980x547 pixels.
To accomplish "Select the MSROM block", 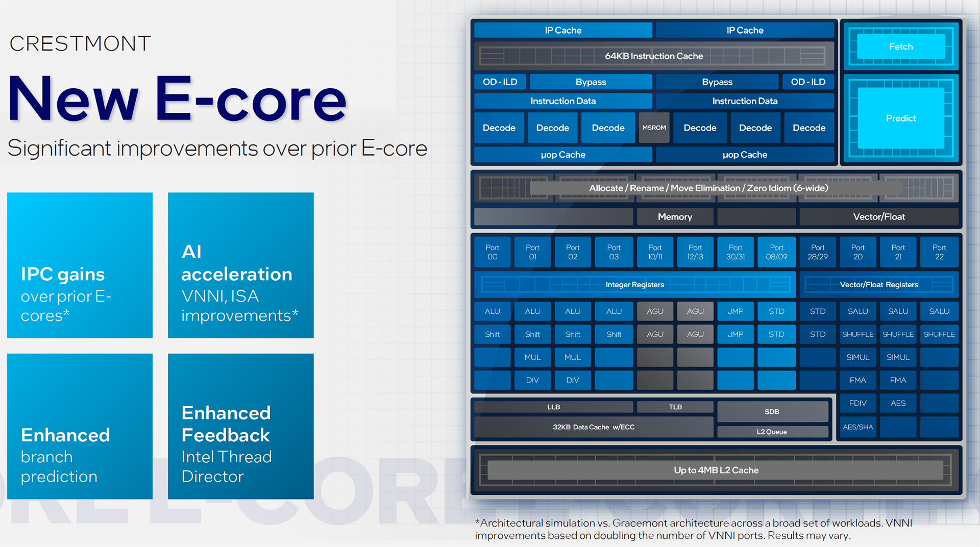I will (654, 128).
